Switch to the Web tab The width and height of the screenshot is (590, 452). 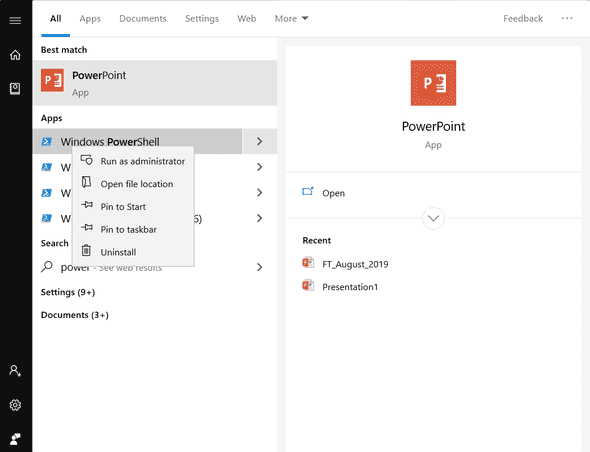coord(246,18)
